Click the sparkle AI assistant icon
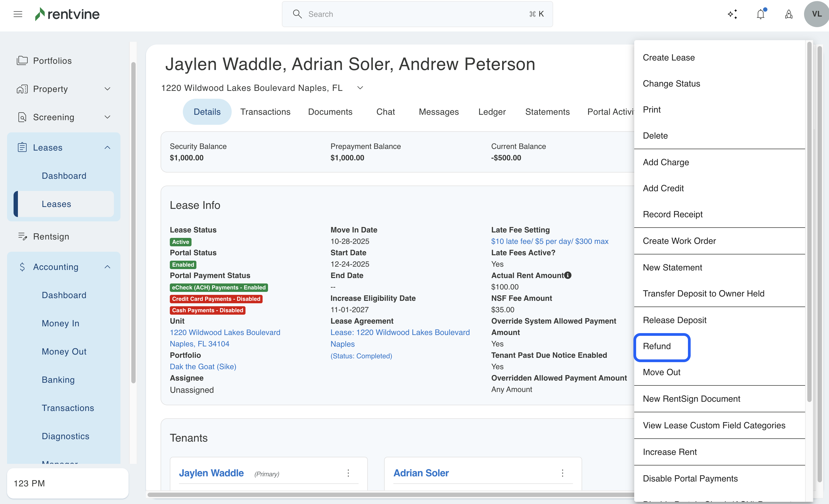Screen dimensions: 829x504 coord(732,14)
